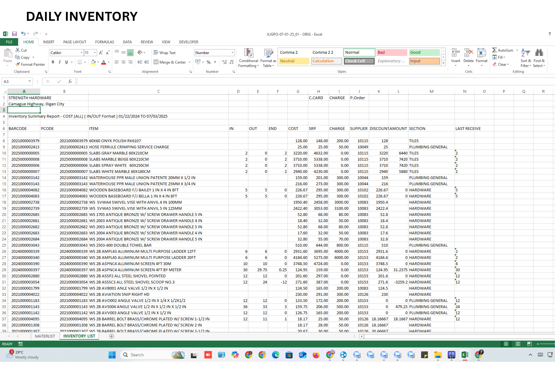Apply the Check Cell style
Image resolution: width=555 pixels, height=392 pixels.
359,61
